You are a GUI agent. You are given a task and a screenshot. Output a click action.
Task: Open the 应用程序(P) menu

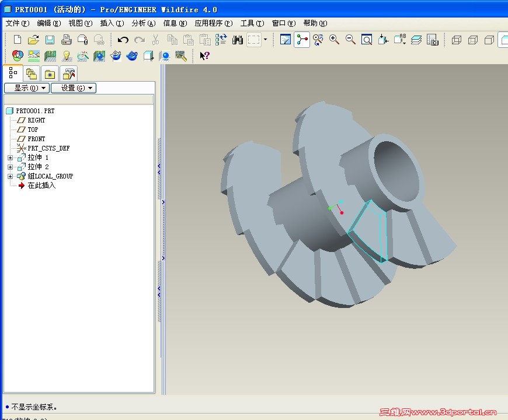click(214, 23)
